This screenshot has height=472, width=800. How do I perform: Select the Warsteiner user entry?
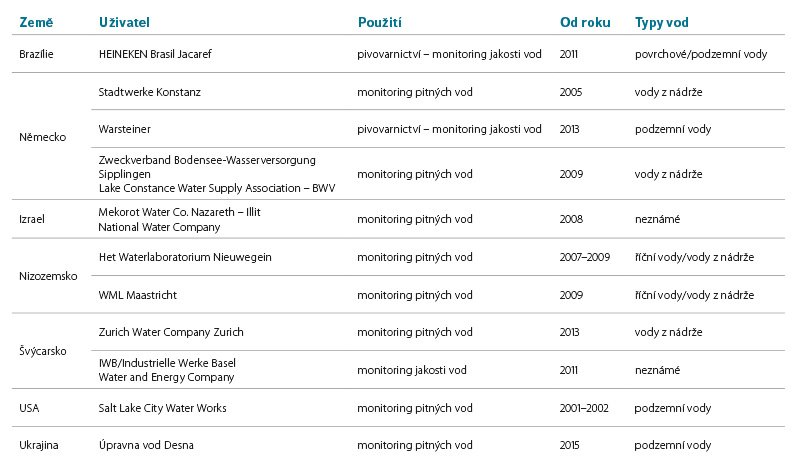[x=124, y=129]
